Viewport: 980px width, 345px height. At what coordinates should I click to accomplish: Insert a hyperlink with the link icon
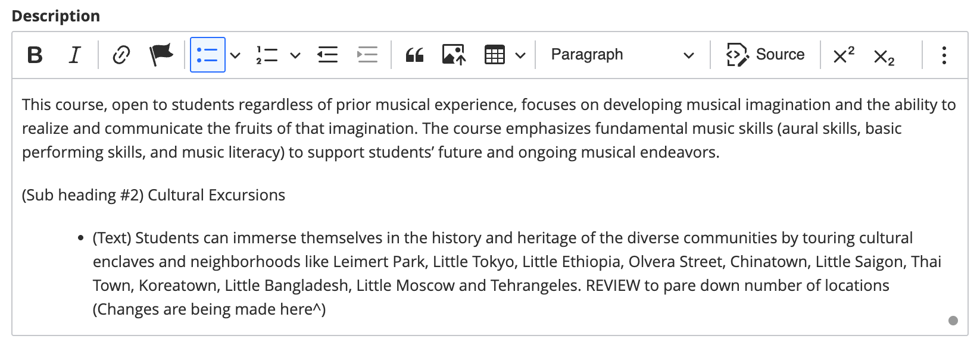(x=121, y=55)
